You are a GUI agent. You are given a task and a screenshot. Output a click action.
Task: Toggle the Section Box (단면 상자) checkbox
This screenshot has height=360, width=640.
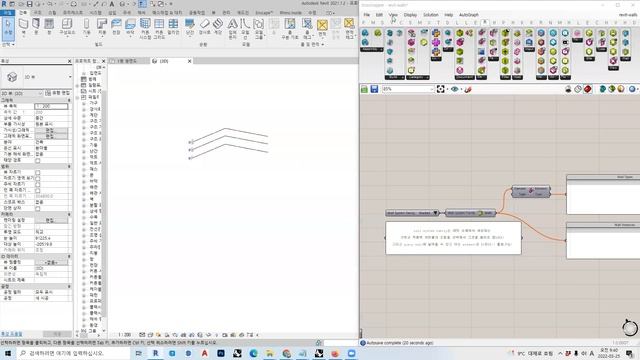click(x=38, y=209)
